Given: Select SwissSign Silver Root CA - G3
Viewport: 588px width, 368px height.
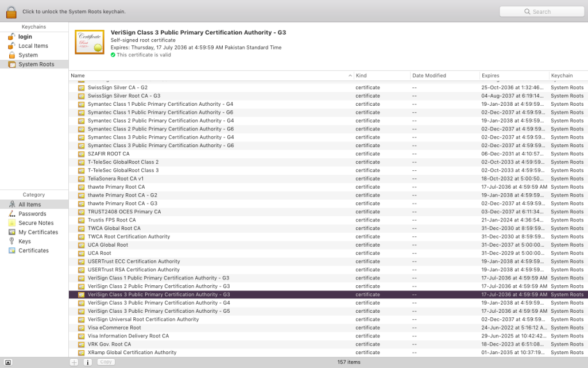Looking at the screenshot, I should point(328,96).
